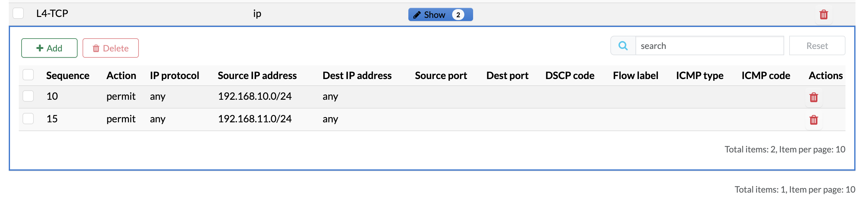
Task: Add a new rule with Add button
Action: 49,48
